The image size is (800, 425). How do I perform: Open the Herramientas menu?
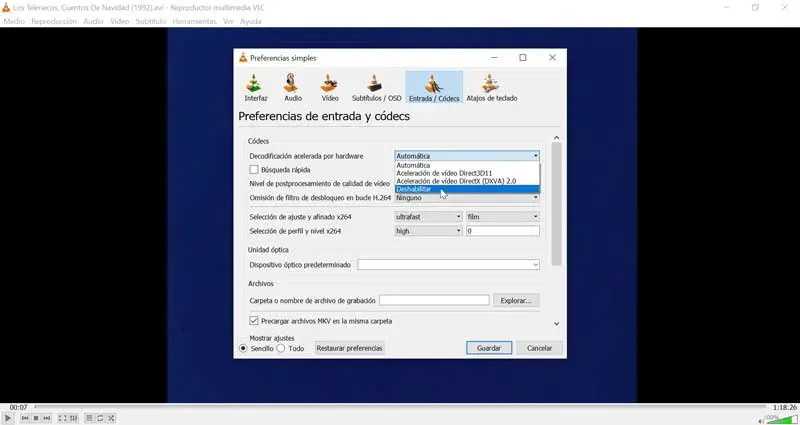[194, 21]
